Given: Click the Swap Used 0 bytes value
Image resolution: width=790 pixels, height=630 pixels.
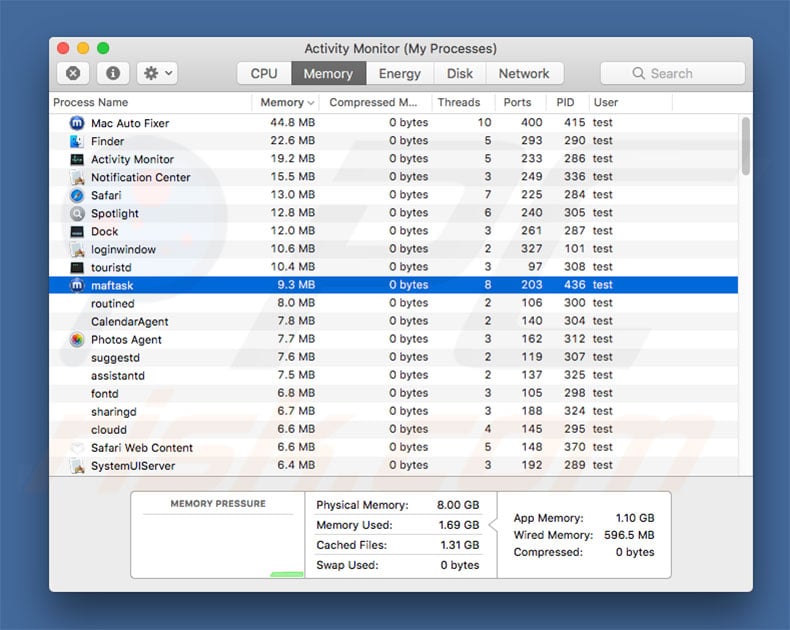Looking at the screenshot, I should pos(459,565).
